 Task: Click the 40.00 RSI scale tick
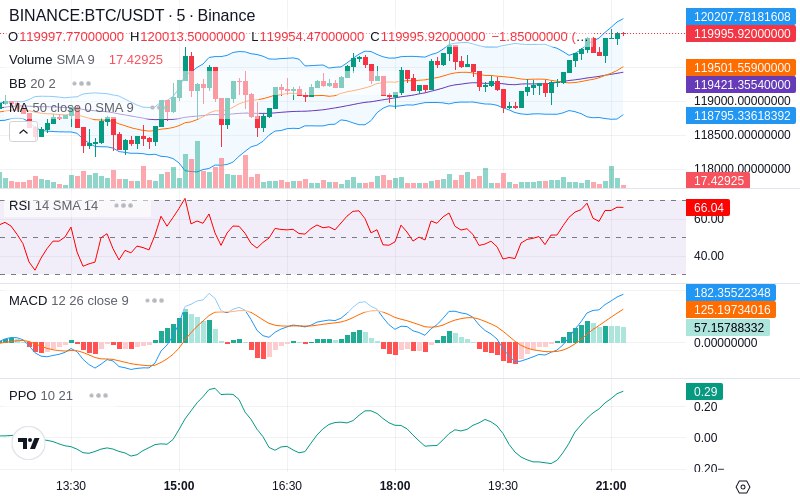coord(709,256)
